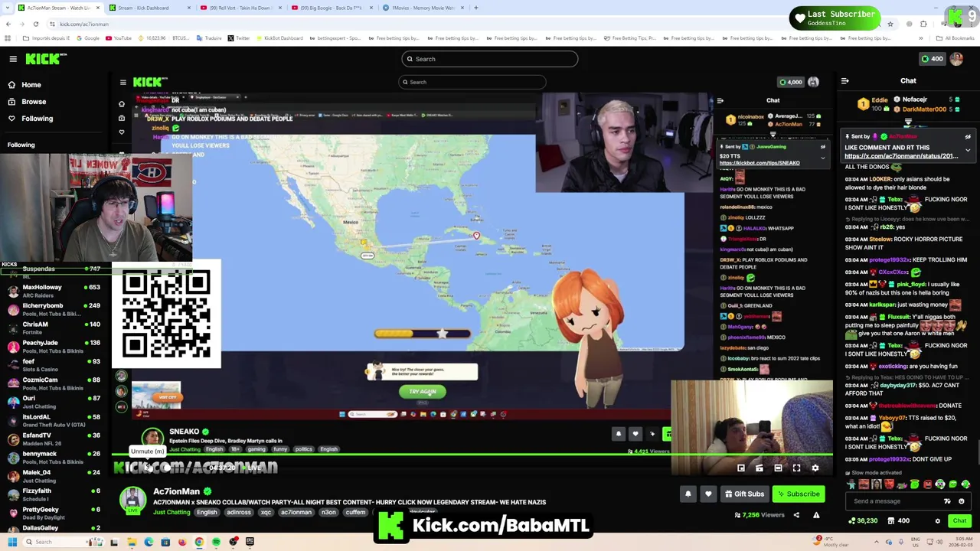The width and height of the screenshot is (980, 551).
Task: Report stream with the warning triangle icon
Action: click(x=816, y=515)
